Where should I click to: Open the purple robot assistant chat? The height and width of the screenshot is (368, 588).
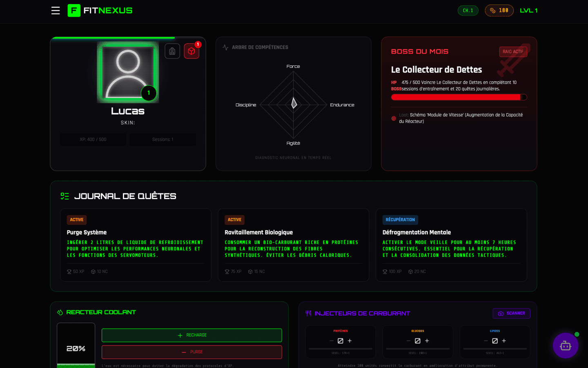click(566, 346)
